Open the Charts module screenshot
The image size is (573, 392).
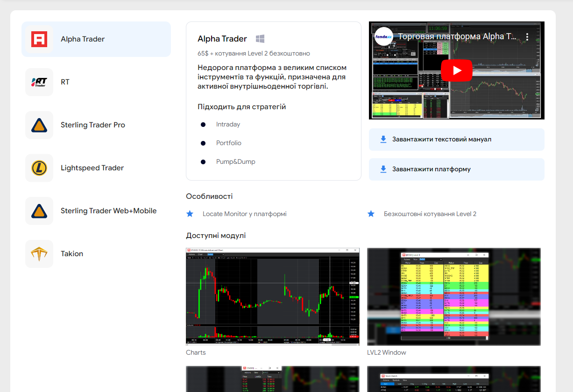[x=273, y=296]
